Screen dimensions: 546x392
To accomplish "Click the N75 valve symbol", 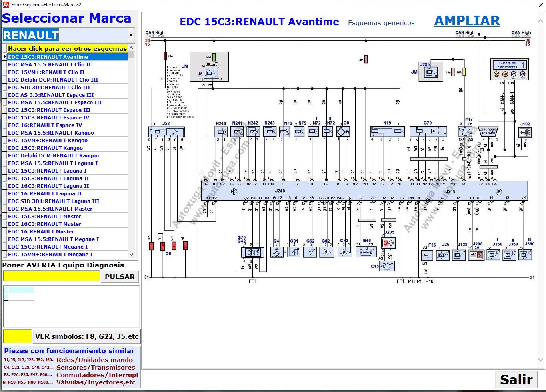I will coord(299,132).
